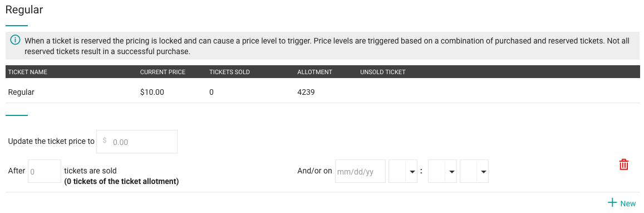Click the plus icon beside New
The image size is (644, 213).
[612, 203]
